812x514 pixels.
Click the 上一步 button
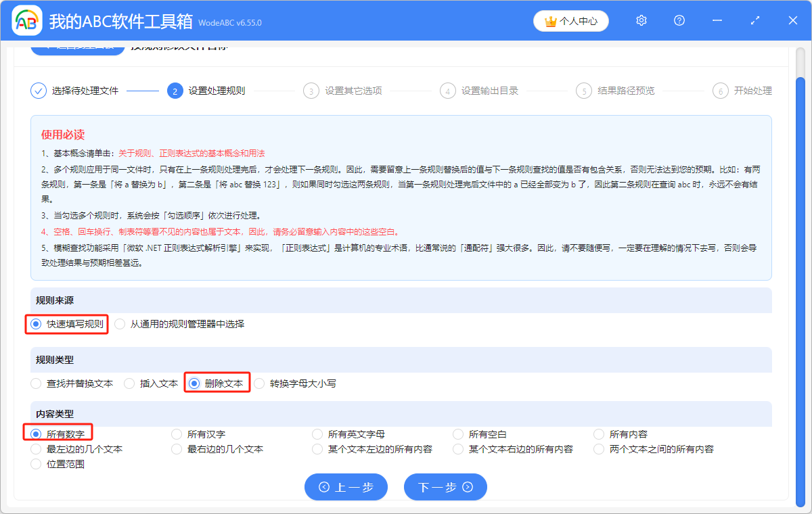coord(346,487)
